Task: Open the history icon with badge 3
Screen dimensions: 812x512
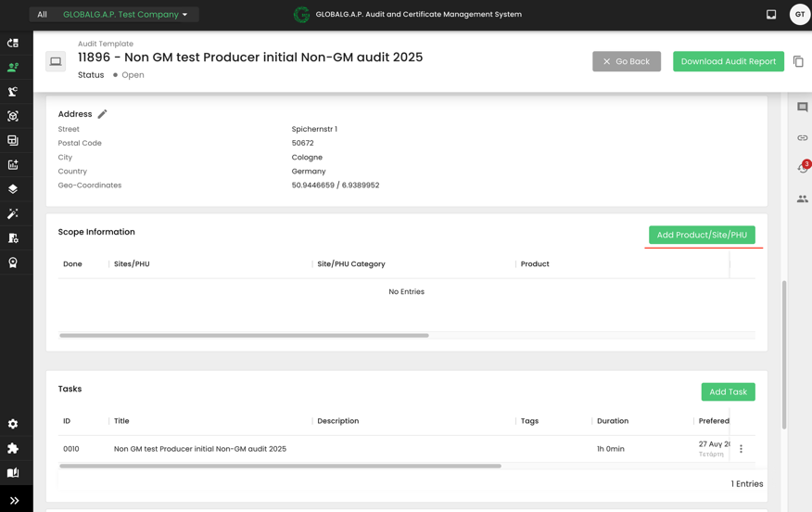Action: 802,168
